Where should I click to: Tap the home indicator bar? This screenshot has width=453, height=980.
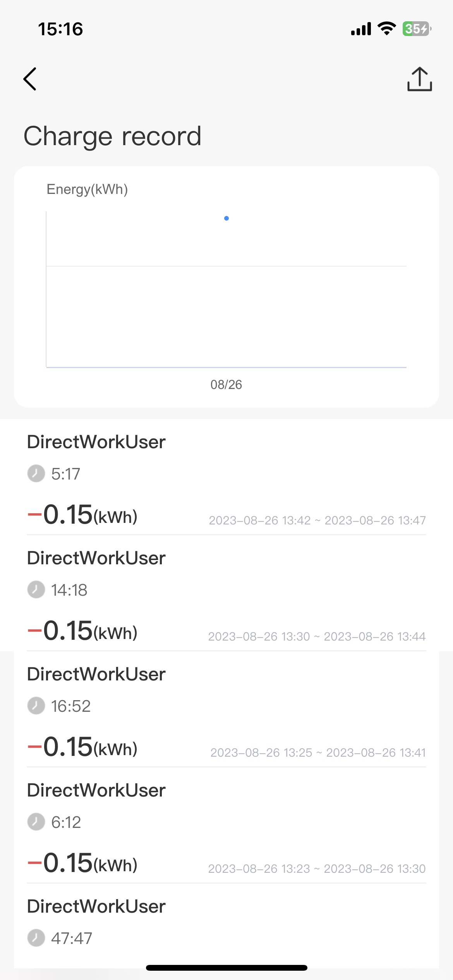226,968
